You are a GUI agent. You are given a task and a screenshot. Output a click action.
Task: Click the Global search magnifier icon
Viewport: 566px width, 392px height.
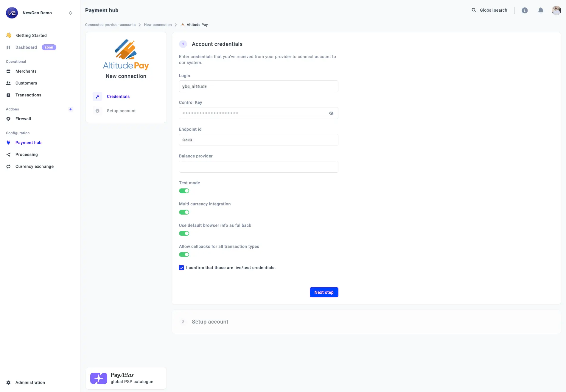474,10
